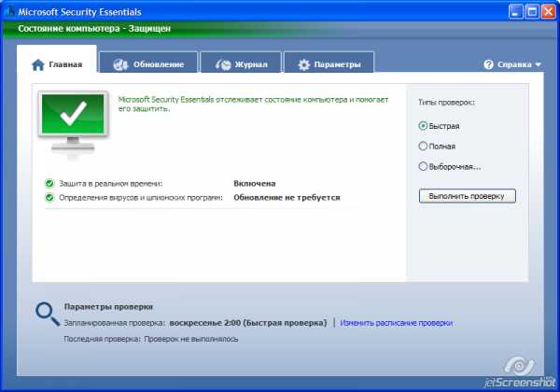Click the globe update icon
The width and height of the screenshot is (560, 392).
120,64
